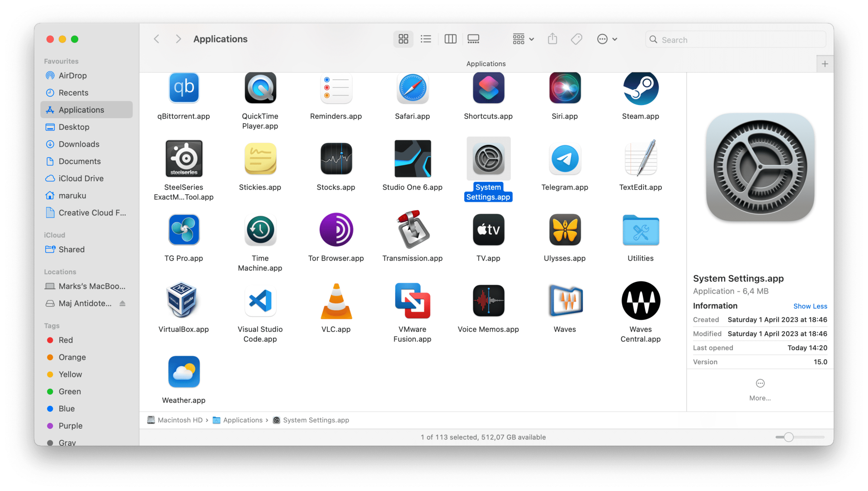Switch to icon view
The height and width of the screenshot is (491, 868).
[403, 39]
